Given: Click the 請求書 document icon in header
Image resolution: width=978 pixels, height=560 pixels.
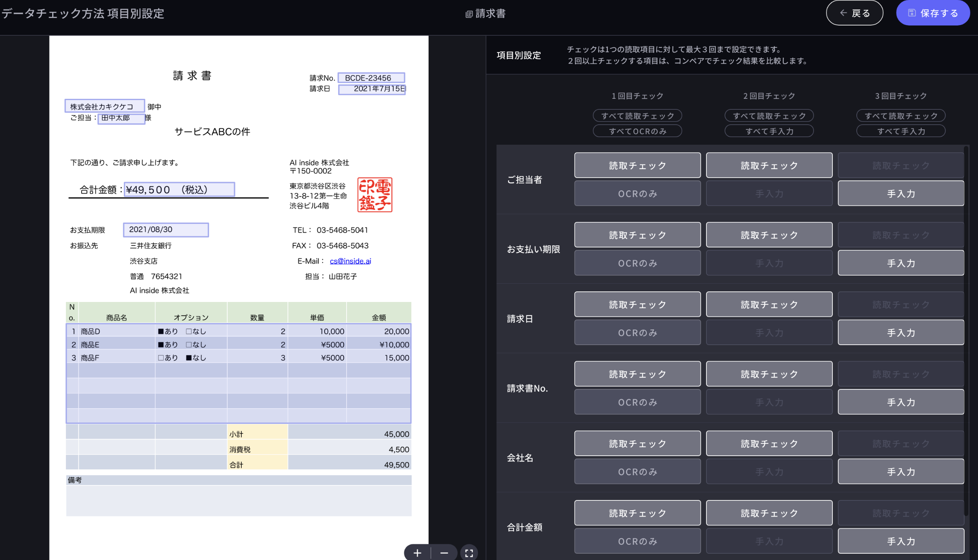Looking at the screenshot, I should [x=469, y=14].
